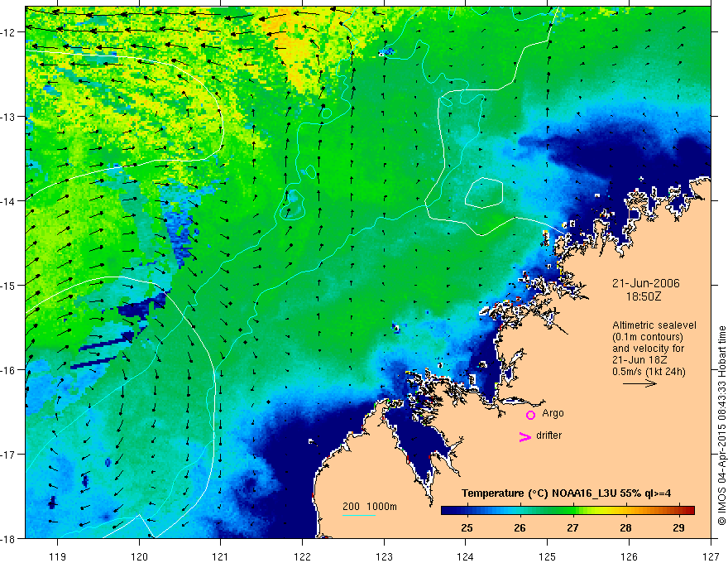
Task: Click the longitude axis label 127
Action: click(711, 556)
